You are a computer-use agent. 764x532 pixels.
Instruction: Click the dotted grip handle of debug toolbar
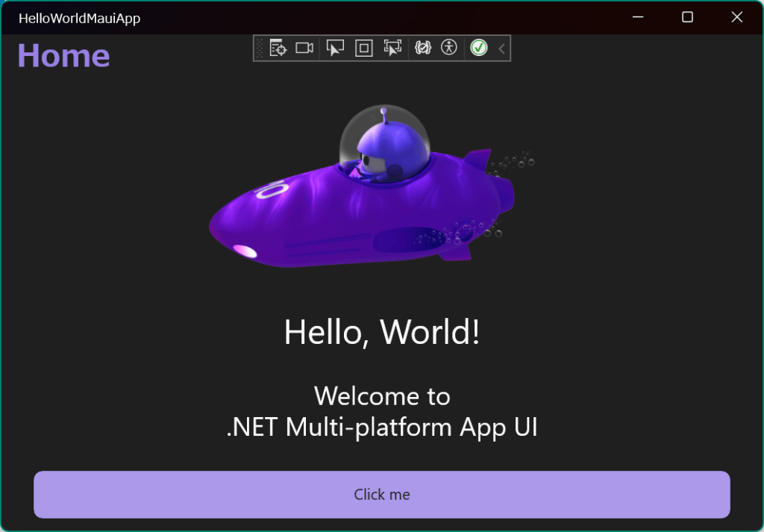pos(260,48)
